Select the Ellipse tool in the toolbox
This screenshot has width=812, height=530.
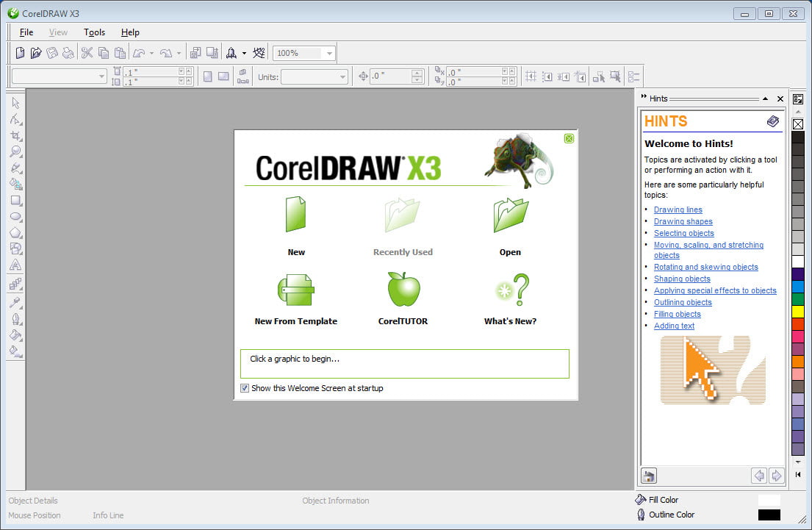(x=15, y=217)
